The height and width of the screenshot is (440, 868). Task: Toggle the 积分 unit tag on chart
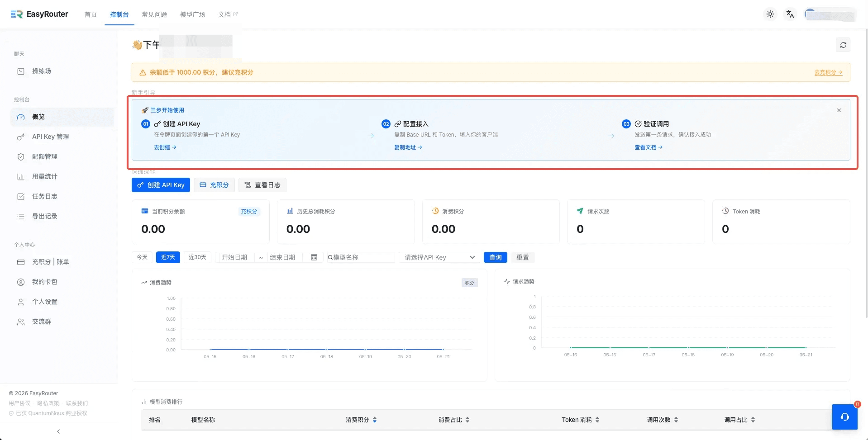469,283
